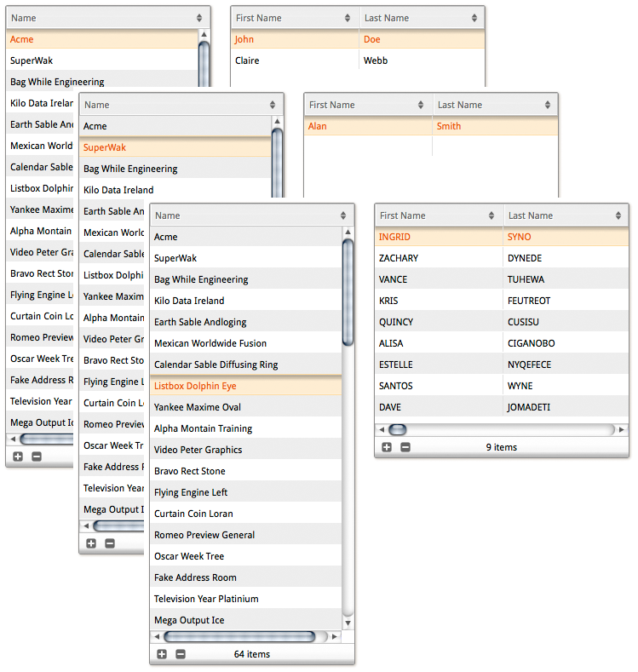
Task: Click the add button in the 64 items list
Action: [x=161, y=654]
